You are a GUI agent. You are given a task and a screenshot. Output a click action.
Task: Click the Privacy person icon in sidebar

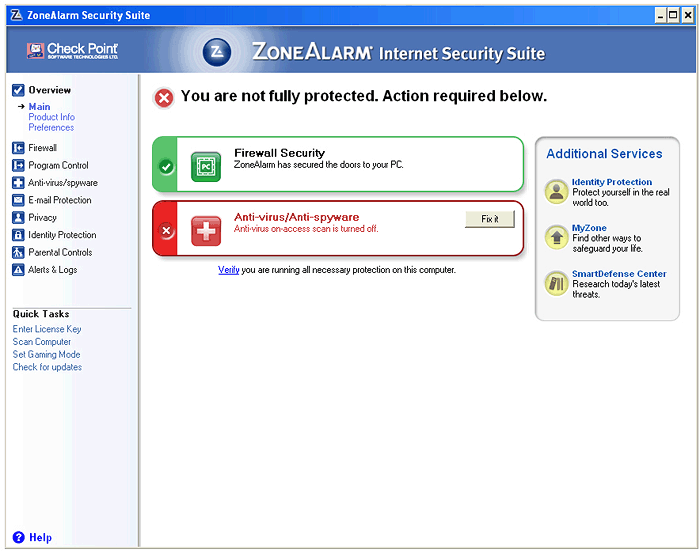[18, 217]
